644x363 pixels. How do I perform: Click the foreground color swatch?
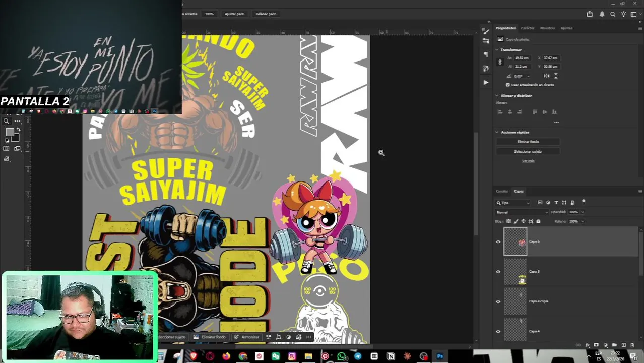(10, 132)
